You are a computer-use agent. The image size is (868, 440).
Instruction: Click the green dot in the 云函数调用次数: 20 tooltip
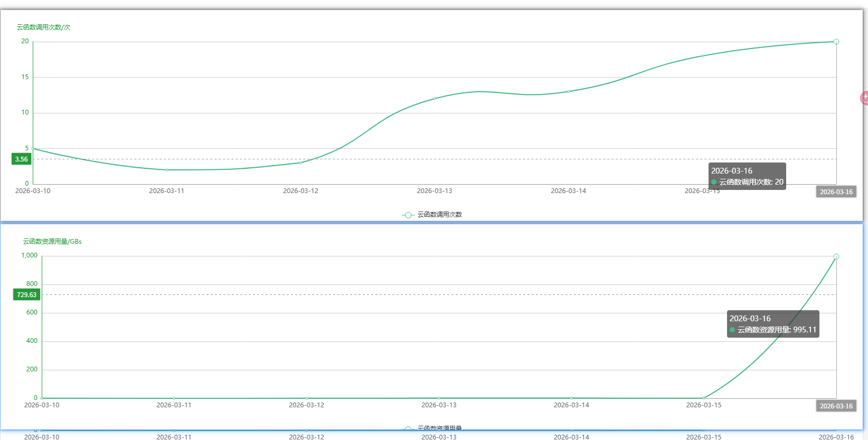(x=714, y=183)
